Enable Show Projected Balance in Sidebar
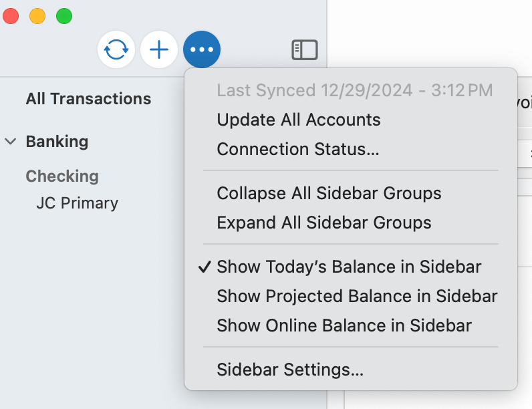Image resolution: width=532 pixels, height=409 pixels. point(357,296)
